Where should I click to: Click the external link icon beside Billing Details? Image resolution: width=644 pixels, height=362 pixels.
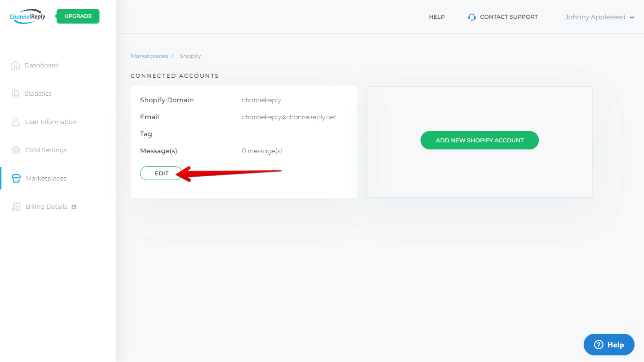74,207
